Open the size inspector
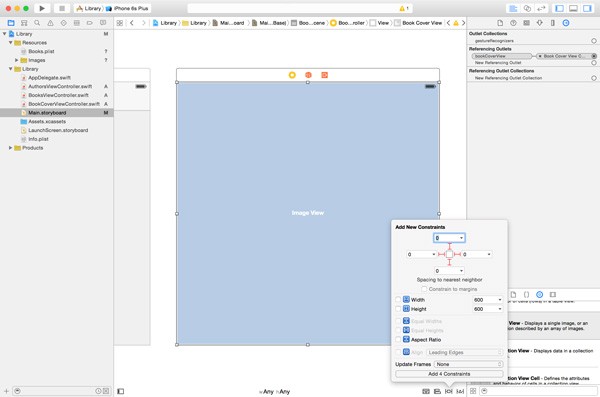Screen dimensions: 600x397 [553, 23]
